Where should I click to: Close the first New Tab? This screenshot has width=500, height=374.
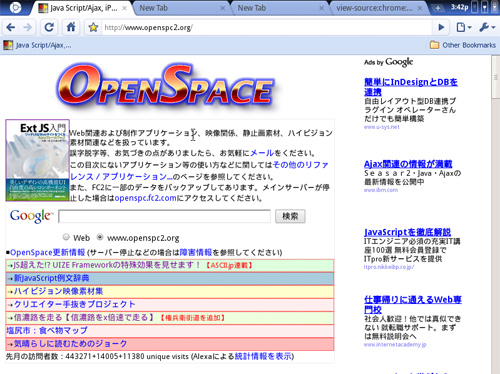point(222,8)
